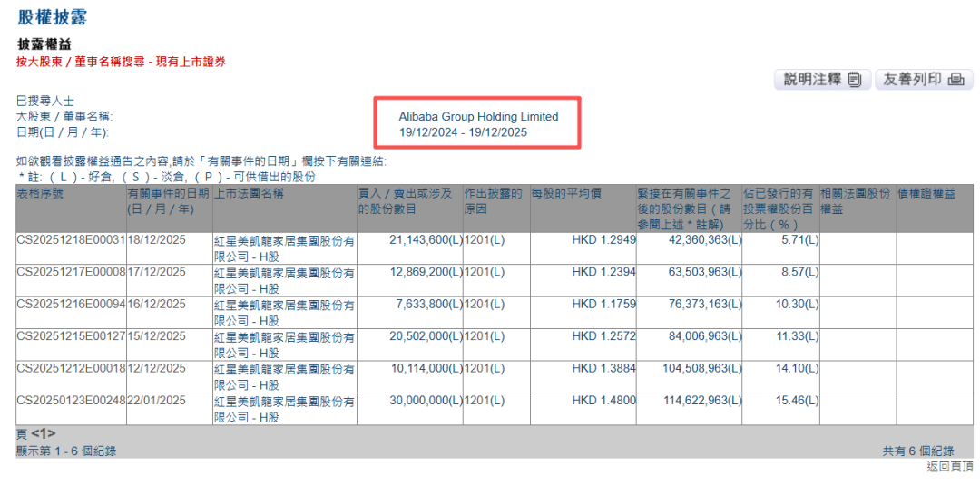Click the 友善列印 print-friendly button

click(x=924, y=79)
